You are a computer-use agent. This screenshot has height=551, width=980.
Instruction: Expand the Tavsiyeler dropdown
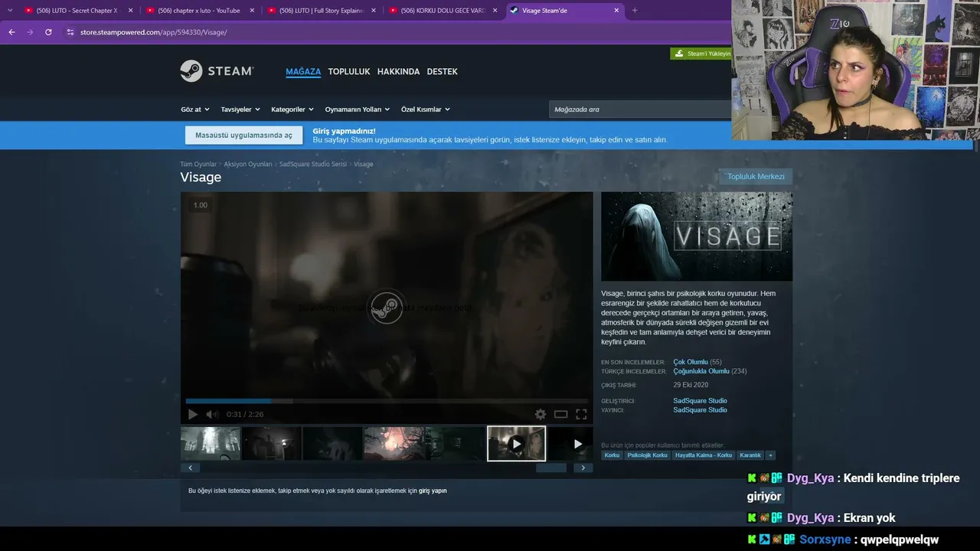pyautogui.click(x=240, y=109)
